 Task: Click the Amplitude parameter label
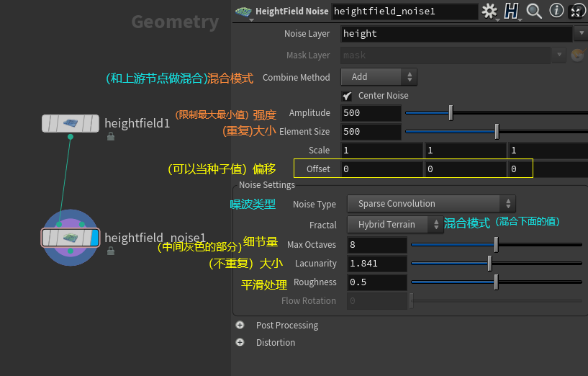click(x=309, y=112)
